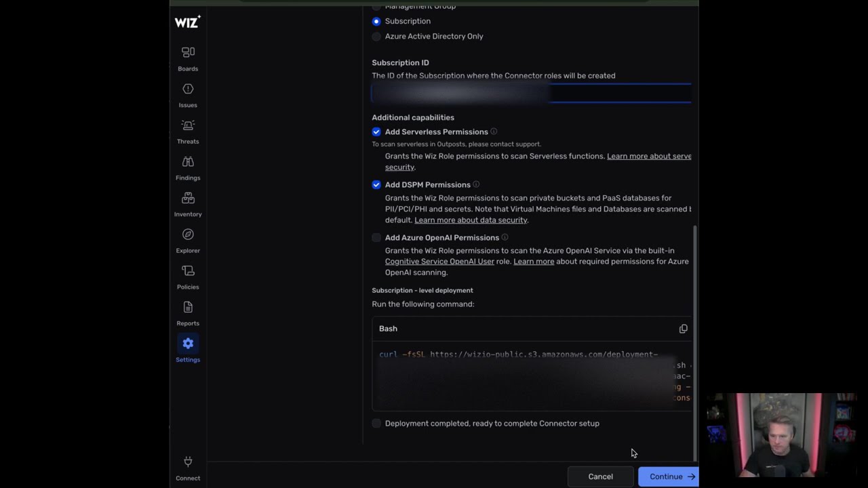868x488 pixels.
Task: Open the Policies section icon
Action: (188, 271)
